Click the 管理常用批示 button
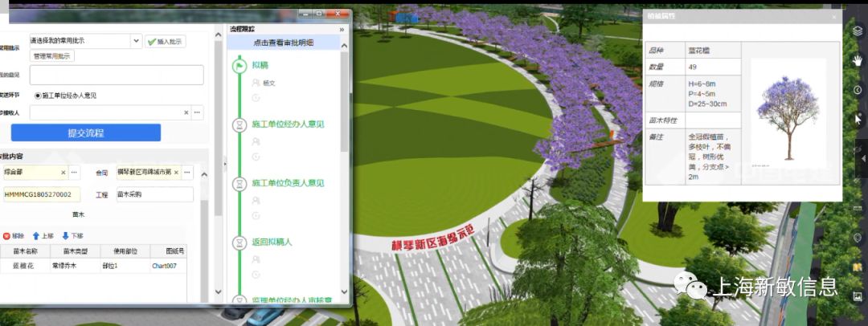 [x=52, y=56]
